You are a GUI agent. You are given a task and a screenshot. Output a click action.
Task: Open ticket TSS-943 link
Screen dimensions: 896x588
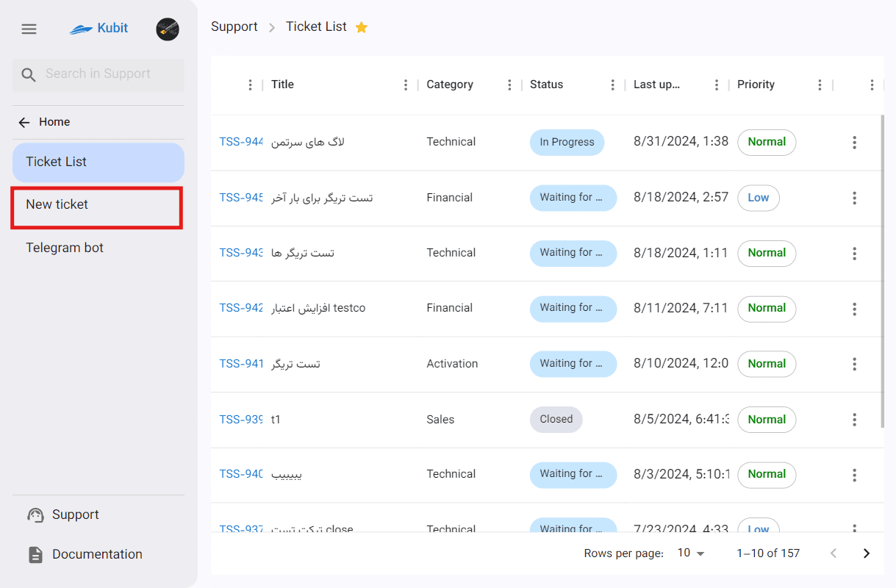242,254
